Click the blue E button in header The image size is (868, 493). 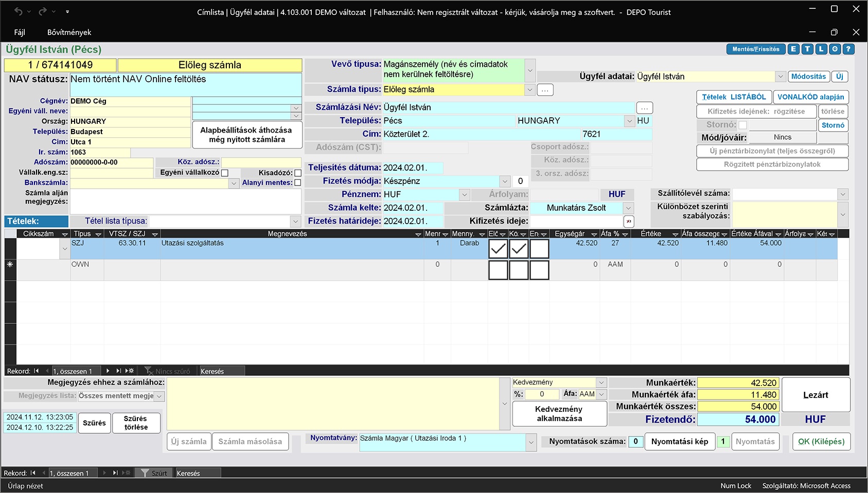point(793,49)
